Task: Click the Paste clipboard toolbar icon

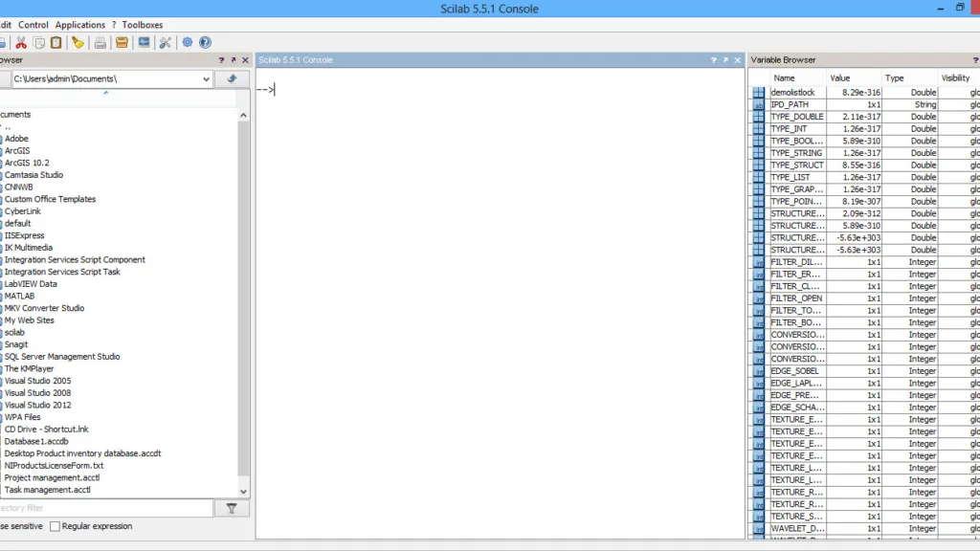Action: [x=56, y=42]
